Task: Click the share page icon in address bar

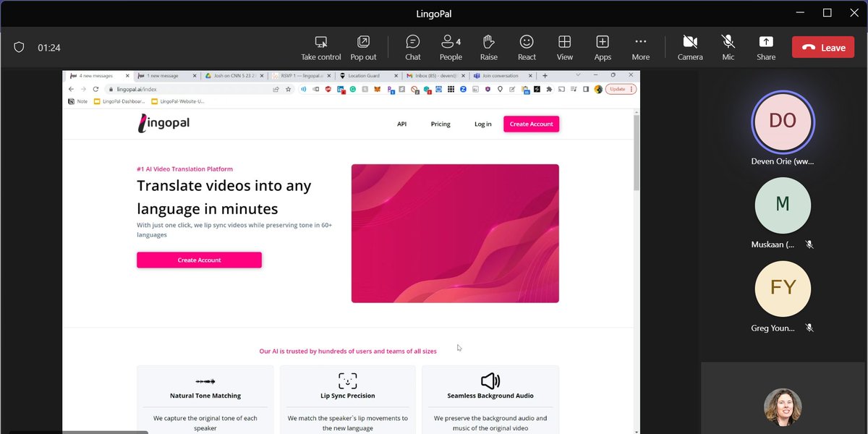Action: (x=276, y=89)
